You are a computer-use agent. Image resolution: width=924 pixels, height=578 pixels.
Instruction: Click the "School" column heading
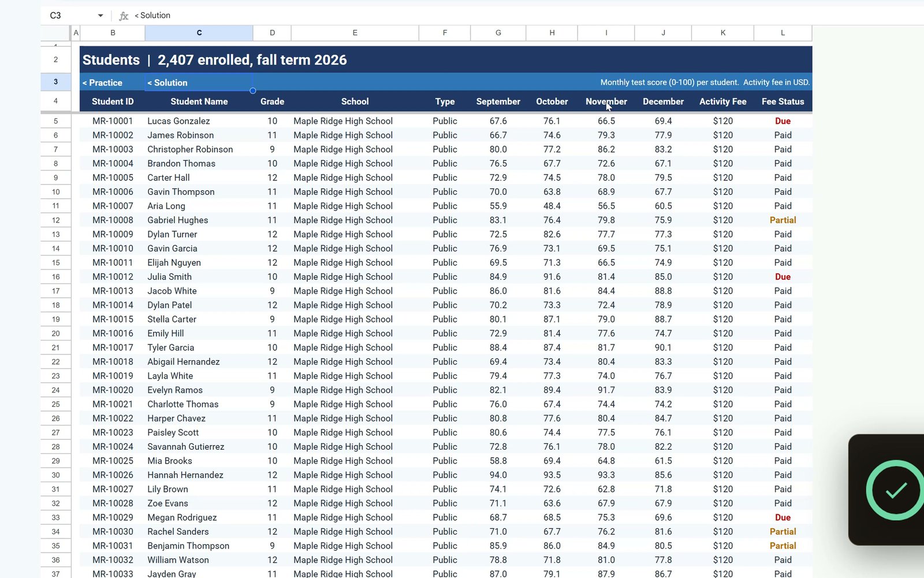click(x=355, y=102)
